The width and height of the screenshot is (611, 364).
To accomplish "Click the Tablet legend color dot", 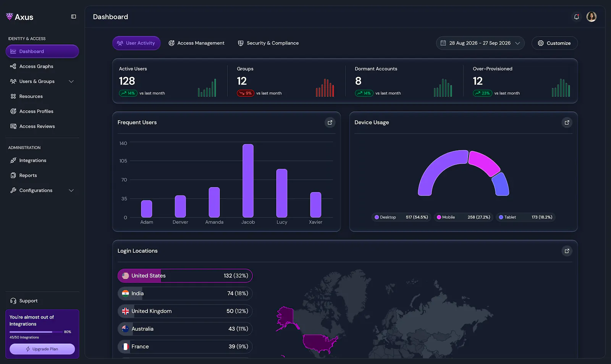I will 501,217.
